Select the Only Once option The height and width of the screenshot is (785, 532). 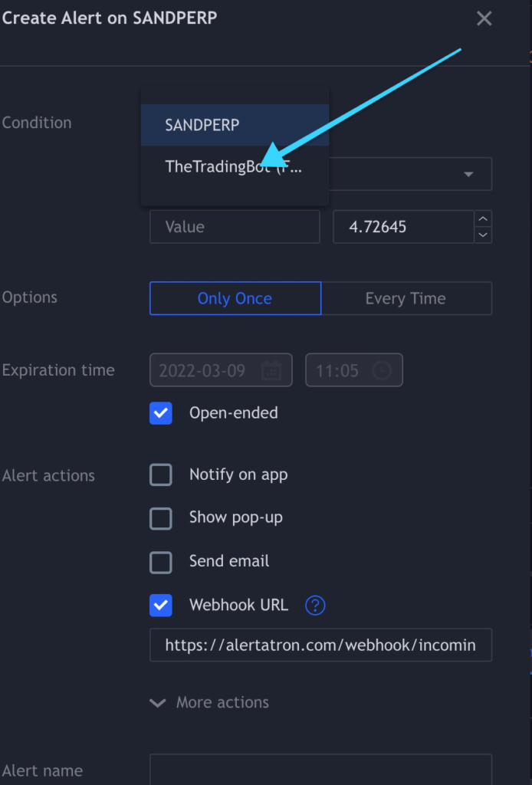coord(235,298)
